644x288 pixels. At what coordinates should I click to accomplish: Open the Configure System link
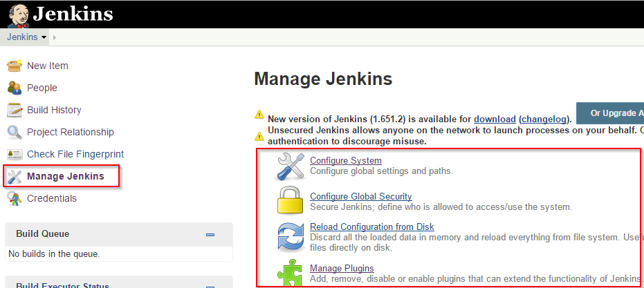coord(346,160)
